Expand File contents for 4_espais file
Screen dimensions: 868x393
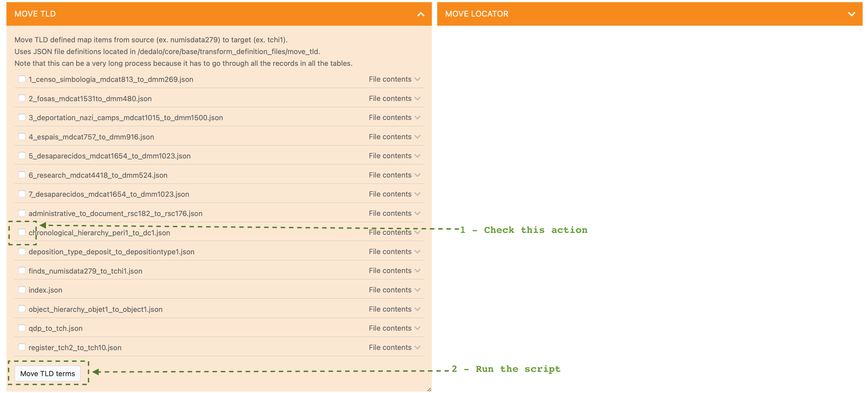[395, 137]
